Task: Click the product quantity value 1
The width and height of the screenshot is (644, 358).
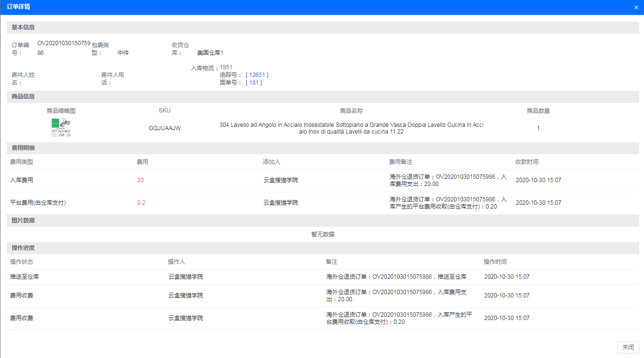Action: (538, 128)
